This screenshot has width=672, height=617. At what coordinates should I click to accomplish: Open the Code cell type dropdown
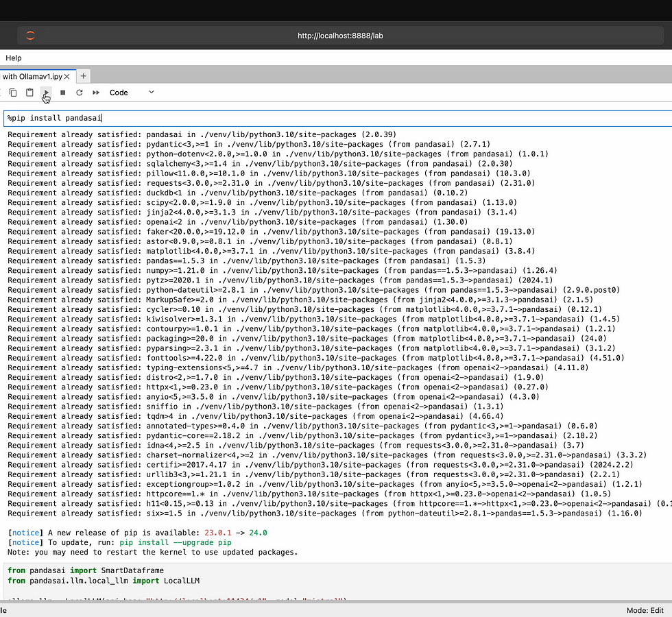132,93
